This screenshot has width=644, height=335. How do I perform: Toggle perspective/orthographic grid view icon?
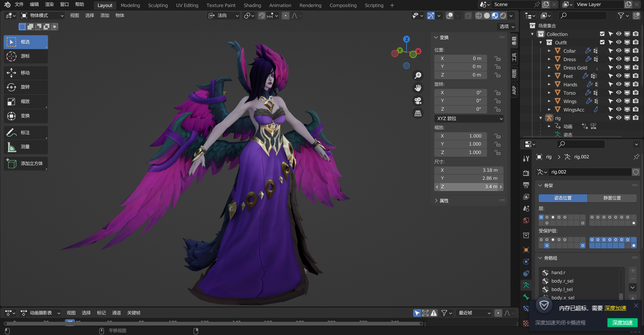point(418,113)
